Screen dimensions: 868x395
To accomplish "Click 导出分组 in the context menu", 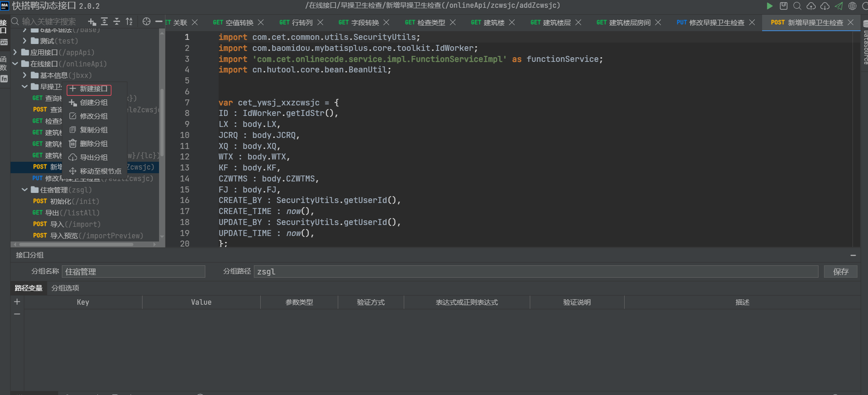I will [x=94, y=157].
